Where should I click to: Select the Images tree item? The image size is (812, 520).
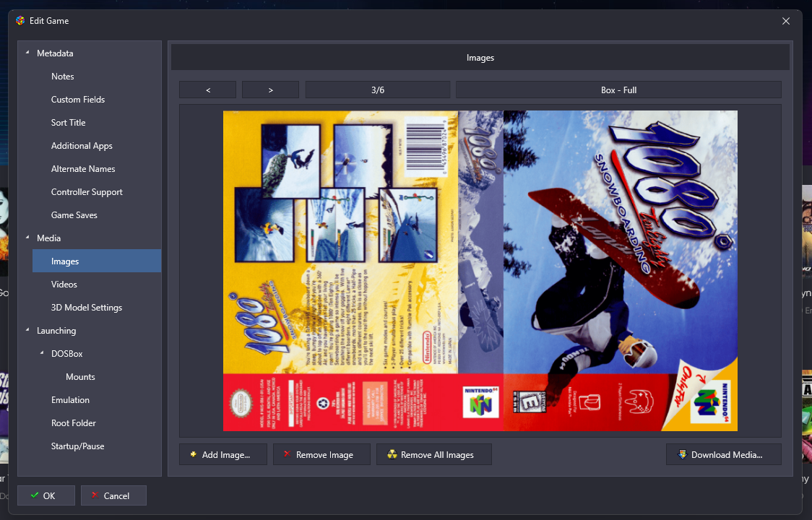[97, 261]
